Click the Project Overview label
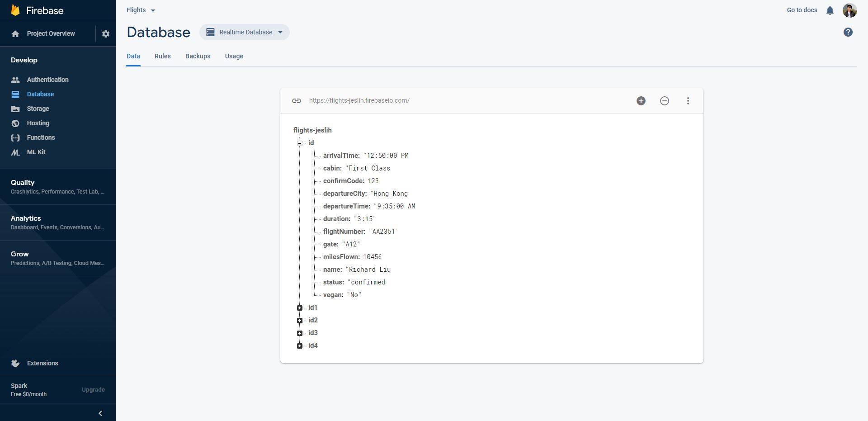This screenshot has height=421, width=868. tap(51, 33)
